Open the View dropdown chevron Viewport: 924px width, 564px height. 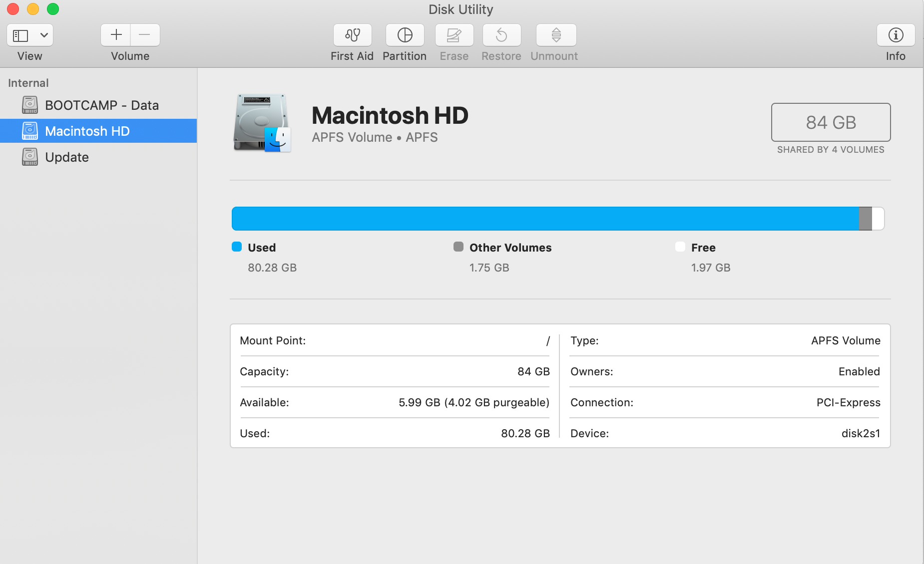[x=44, y=35]
